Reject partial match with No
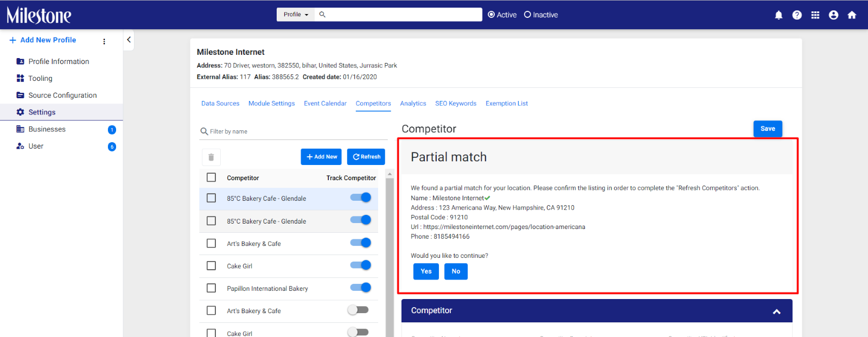Image resolution: width=868 pixels, height=337 pixels. point(456,271)
